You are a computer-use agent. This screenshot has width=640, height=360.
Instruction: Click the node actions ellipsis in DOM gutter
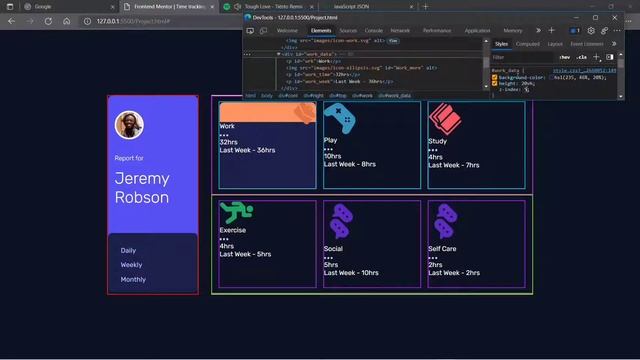(247, 54)
